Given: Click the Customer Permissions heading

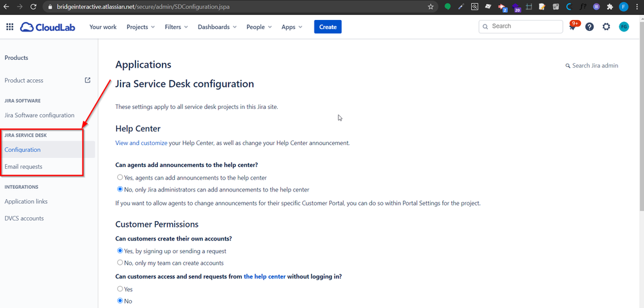Looking at the screenshot, I should (x=157, y=224).
